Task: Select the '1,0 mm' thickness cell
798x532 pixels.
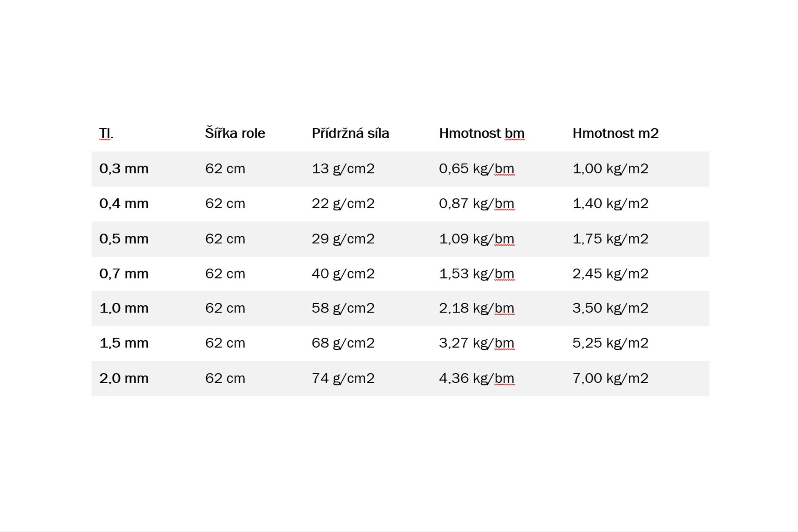Action: pyautogui.click(x=124, y=308)
